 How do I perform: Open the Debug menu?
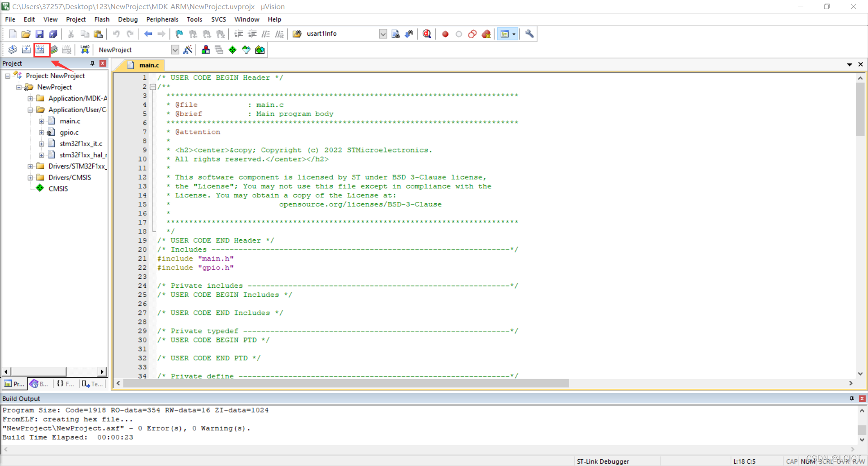(x=128, y=19)
